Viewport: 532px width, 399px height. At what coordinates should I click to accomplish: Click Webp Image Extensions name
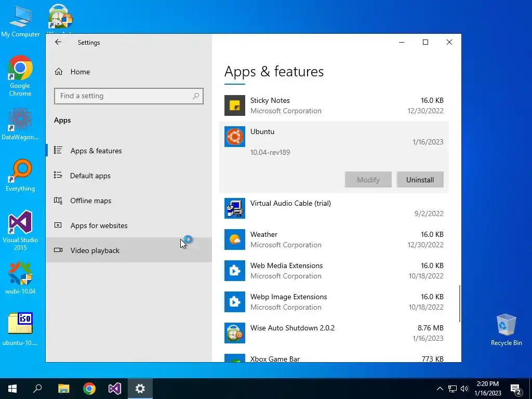[x=288, y=297]
